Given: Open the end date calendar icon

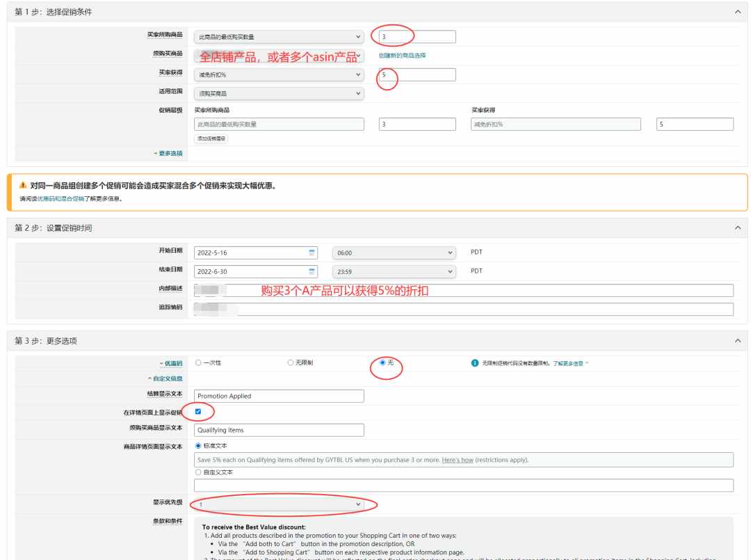Looking at the screenshot, I should coord(312,271).
